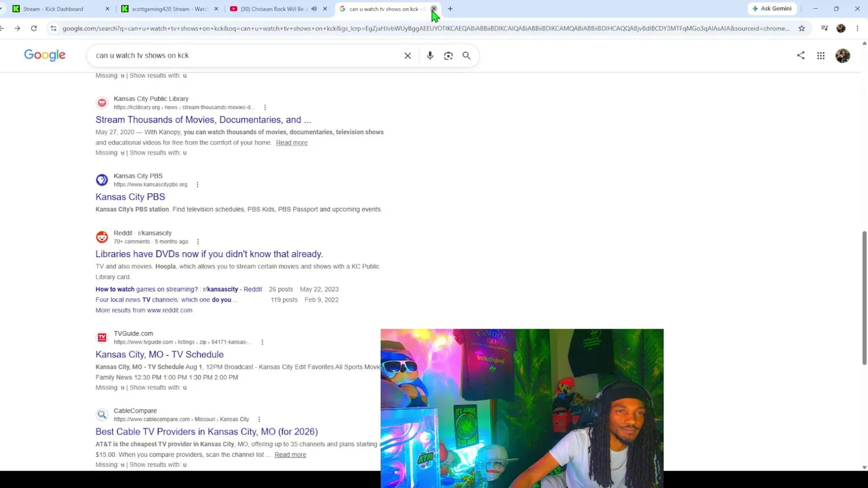Screen dimensions: 868x488
Task: Close the Chrisean Rock YouTube tab
Action: click(325, 9)
